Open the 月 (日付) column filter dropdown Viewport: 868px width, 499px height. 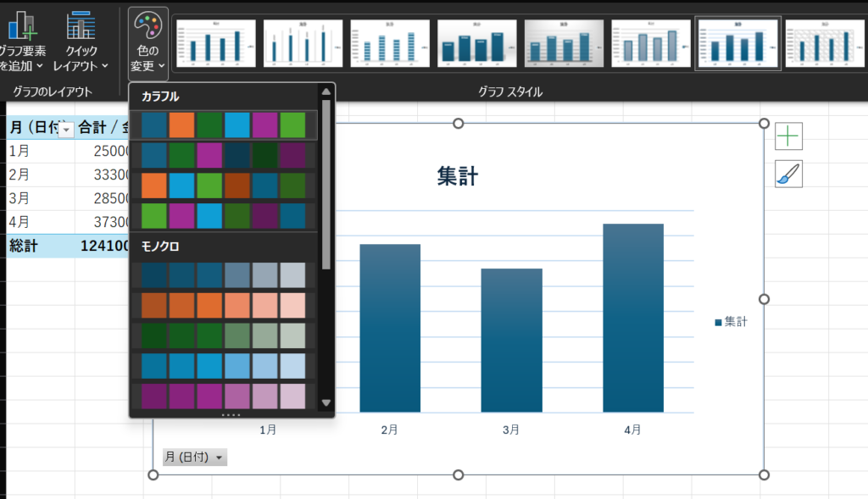tap(65, 129)
